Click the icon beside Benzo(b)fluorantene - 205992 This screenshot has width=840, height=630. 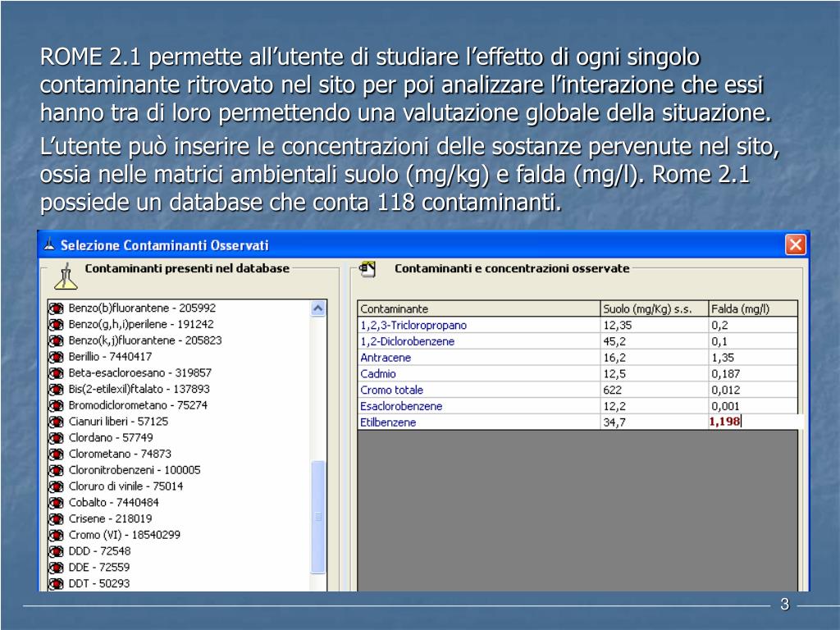point(57,308)
